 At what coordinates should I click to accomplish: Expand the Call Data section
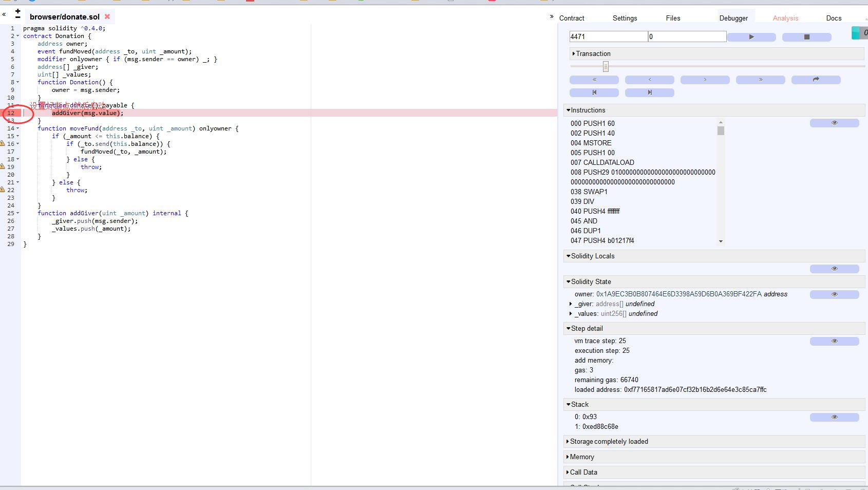pyautogui.click(x=714, y=472)
